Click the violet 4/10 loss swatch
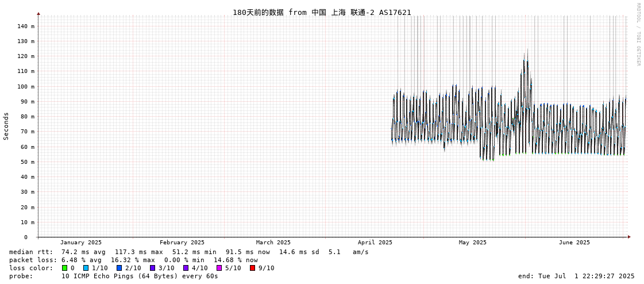 186,268
